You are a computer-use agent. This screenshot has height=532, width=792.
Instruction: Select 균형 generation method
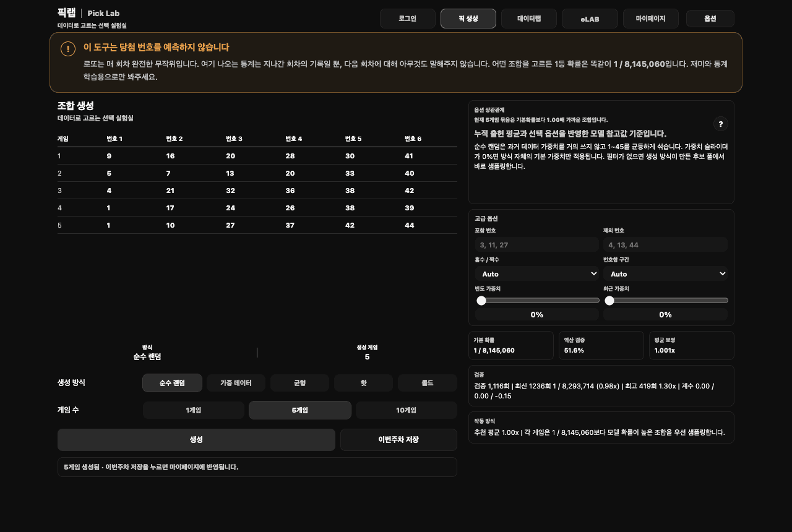point(300,383)
